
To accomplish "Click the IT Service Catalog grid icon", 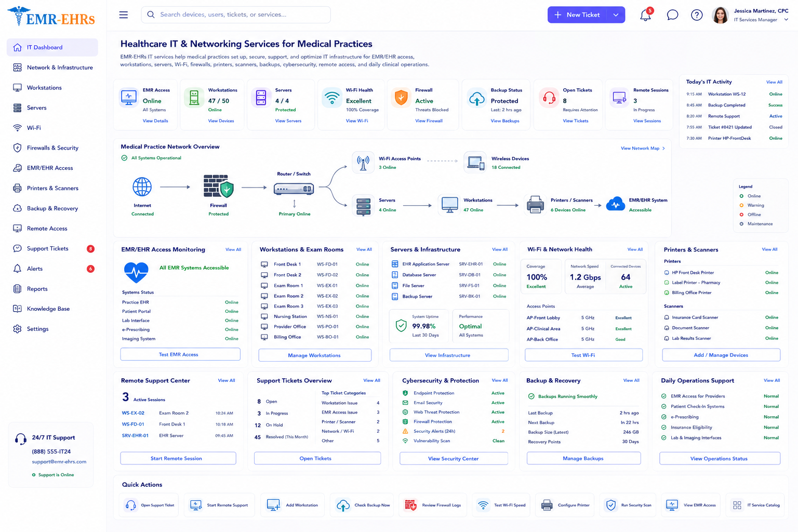I will 737,505.
